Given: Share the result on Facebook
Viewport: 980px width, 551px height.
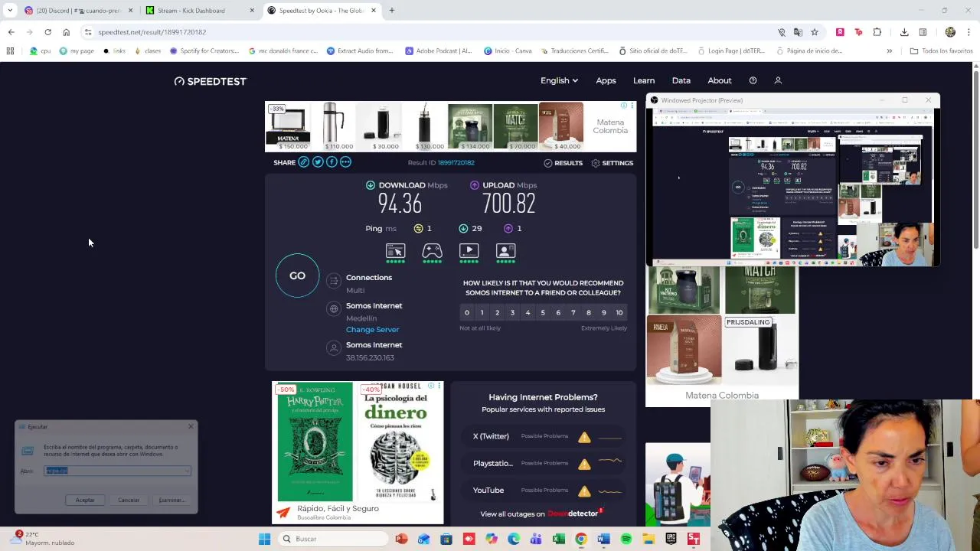Looking at the screenshot, I should (332, 162).
